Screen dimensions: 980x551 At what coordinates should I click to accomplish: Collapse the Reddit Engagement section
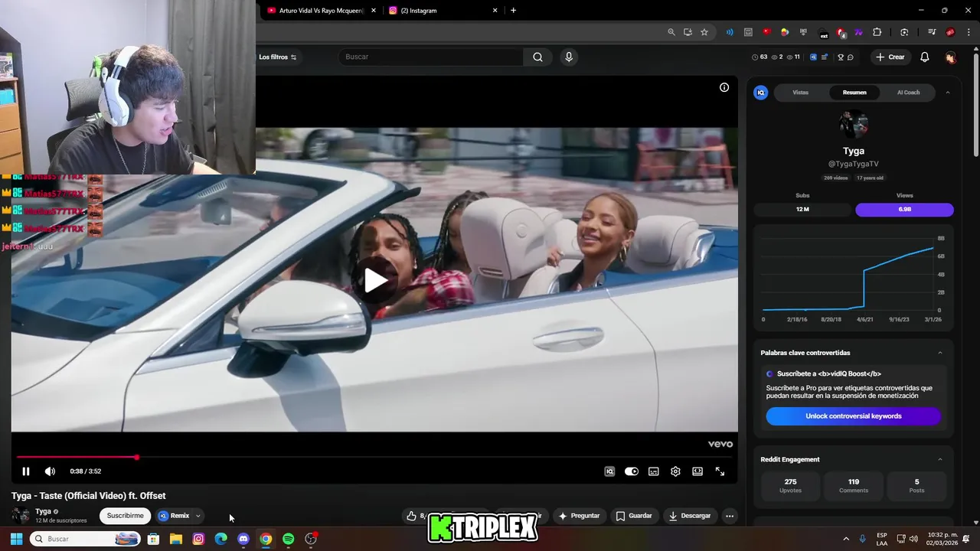(940, 459)
